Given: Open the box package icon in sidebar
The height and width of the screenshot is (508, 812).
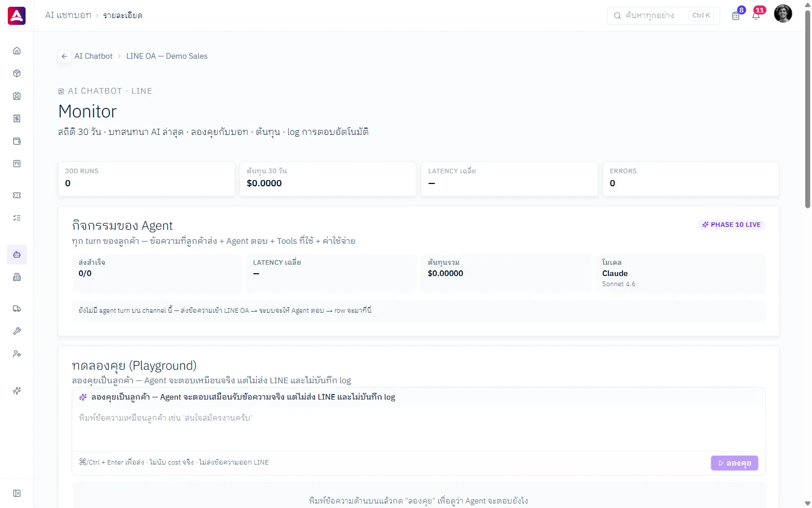Looking at the screenshot, I should (17, 73).
